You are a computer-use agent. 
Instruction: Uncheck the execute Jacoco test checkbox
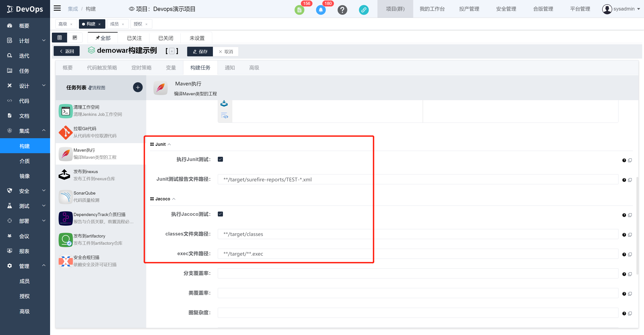[220, 214]
